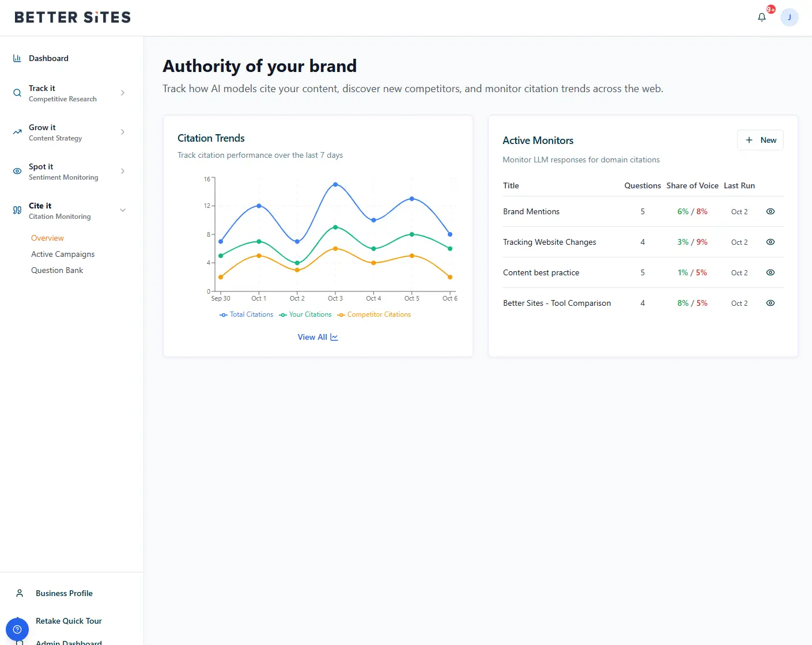The width and height of the screenshot is (812, 645).
Task: View the Brand Mentions monitor via eye icon
Action: (x=770, y=211)
